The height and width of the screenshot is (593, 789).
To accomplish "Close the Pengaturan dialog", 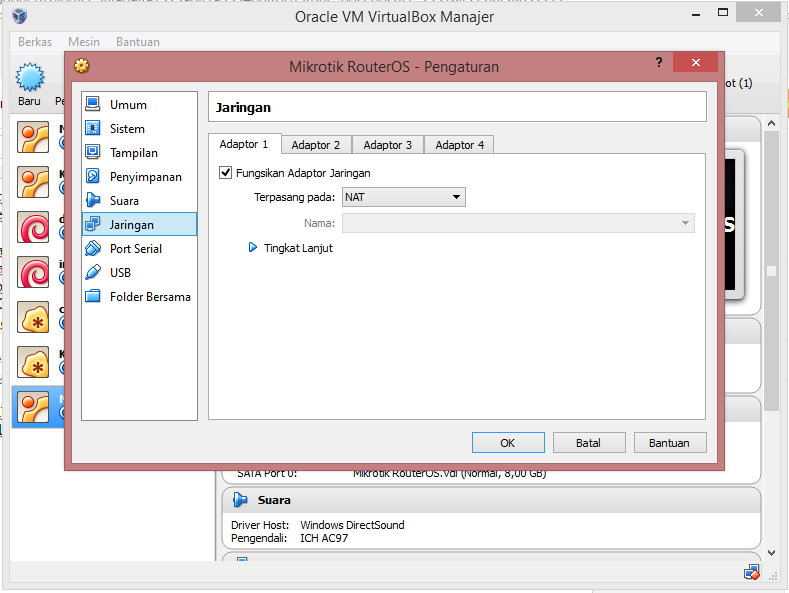I will pyautogui.click(x=695, y=62).
